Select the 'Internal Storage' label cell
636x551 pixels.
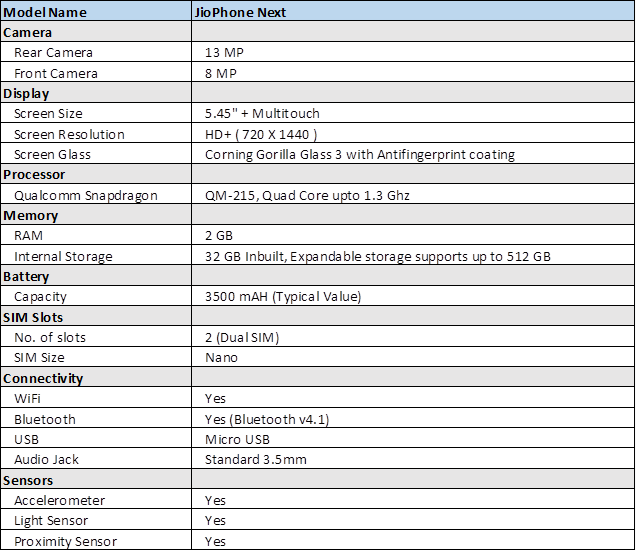96,256
